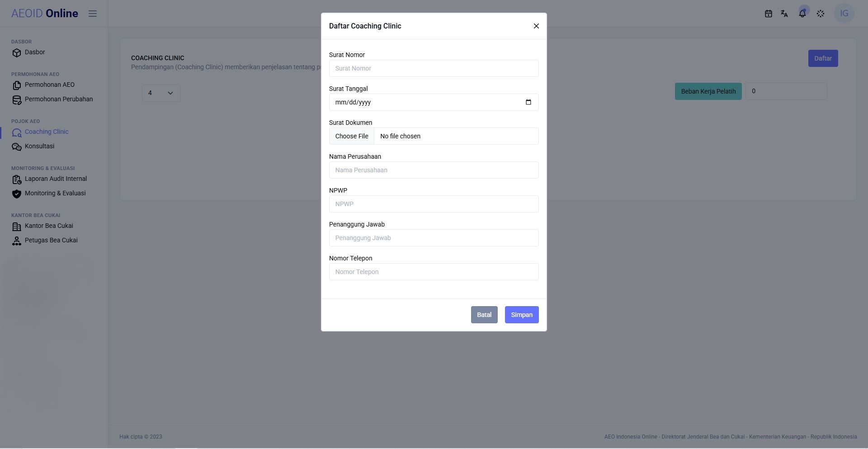Click the Beban Kerja Pelatih value field
The image size is (868, 449).
[x=786, y=91]
